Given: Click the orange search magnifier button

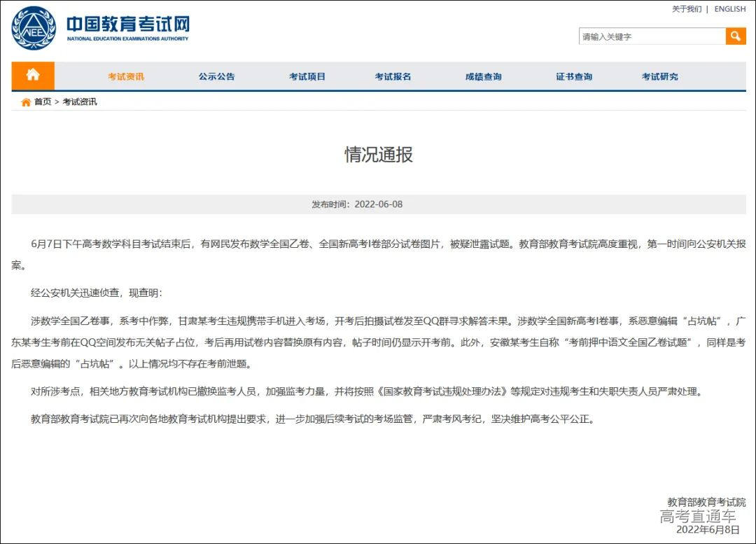Looking at the screenshot, I should [736, 36].
